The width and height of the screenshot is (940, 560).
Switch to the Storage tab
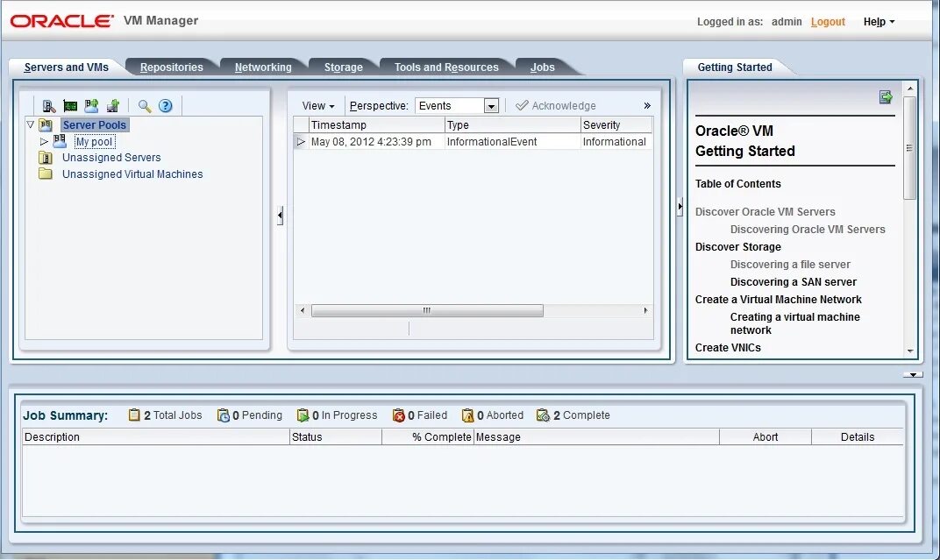pos(344,67)
